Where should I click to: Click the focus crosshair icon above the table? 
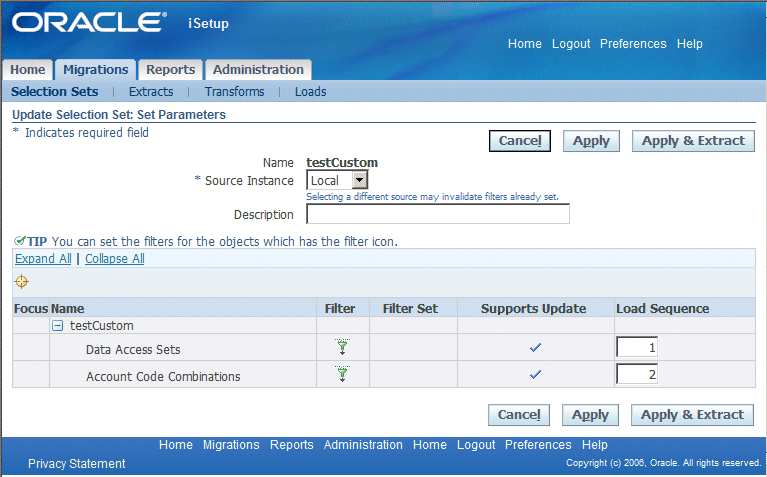[22, 282]
